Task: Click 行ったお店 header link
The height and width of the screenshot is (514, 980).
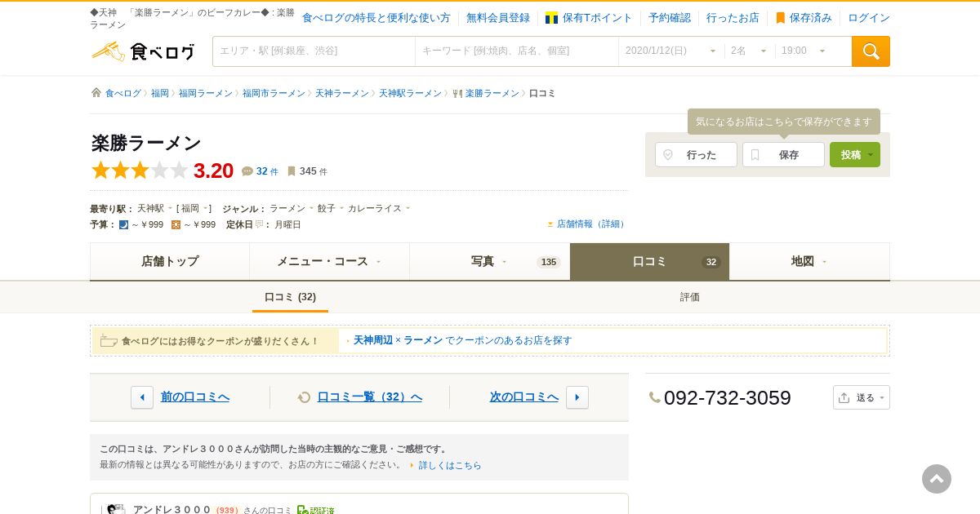Action: 733,18
